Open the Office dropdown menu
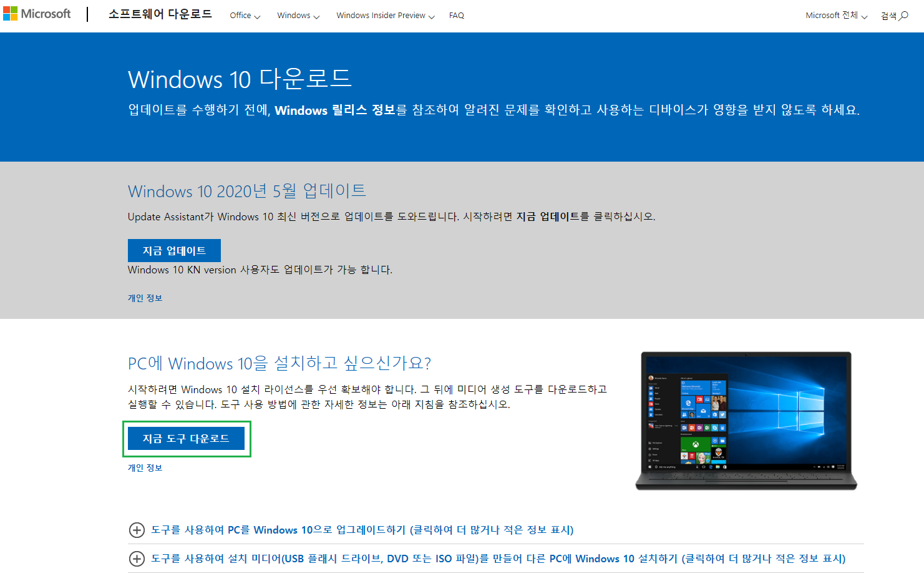Screen dimensions: 924x576 tap(245, 16)
